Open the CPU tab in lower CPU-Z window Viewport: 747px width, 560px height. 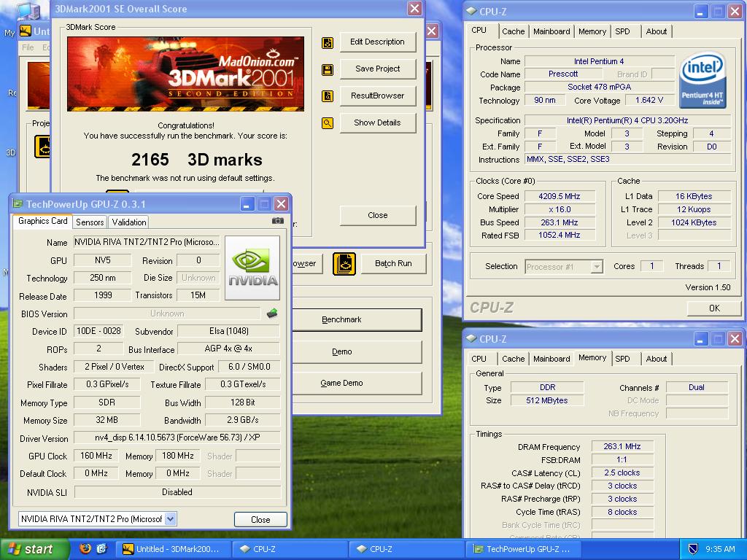coord(479,359)
